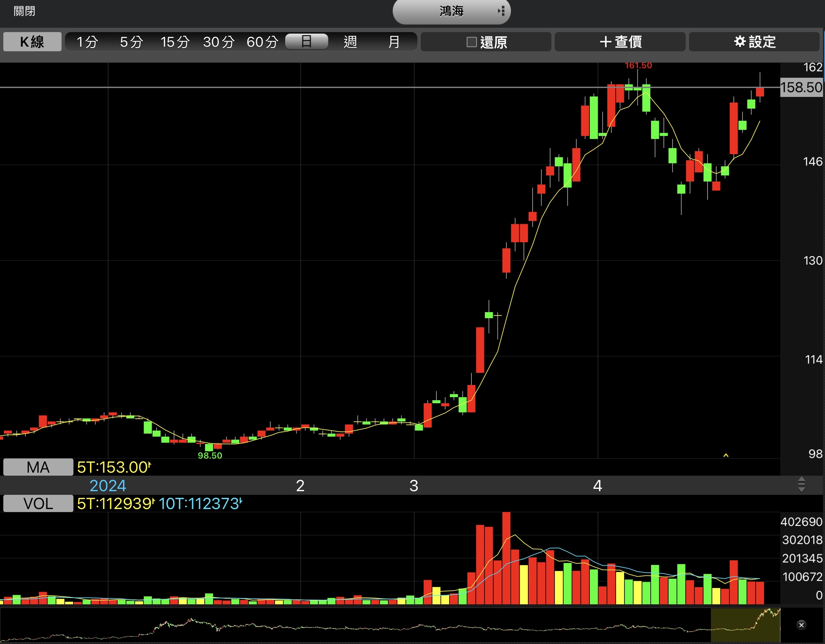Open the VOL indicator selector
Image resolution: width=825 pixels, height=644 pixels.
tap(38, 503)
